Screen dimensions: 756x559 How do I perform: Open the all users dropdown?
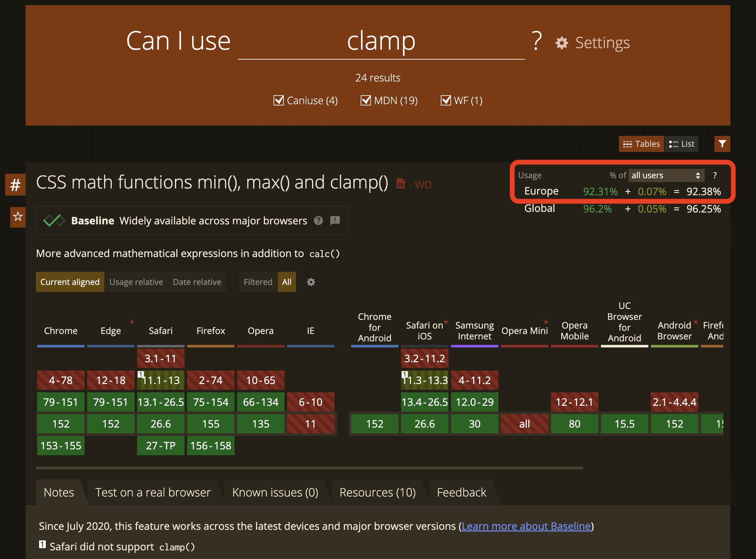[x=666, y=175]
